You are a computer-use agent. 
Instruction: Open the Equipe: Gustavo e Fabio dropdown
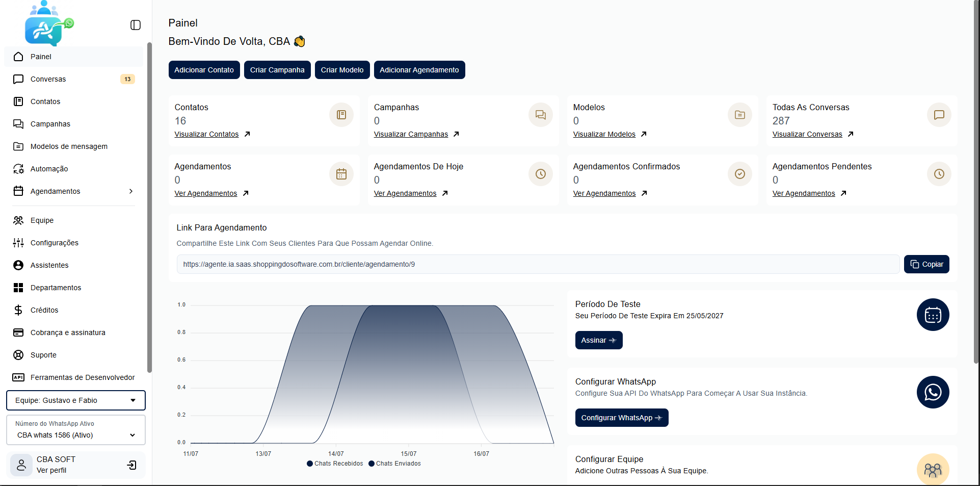[76, 400]
